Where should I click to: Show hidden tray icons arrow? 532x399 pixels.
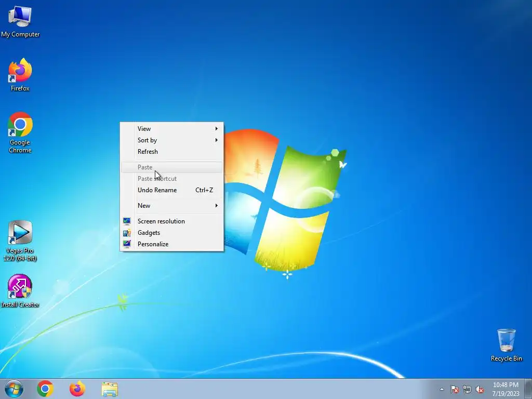coord(442,389)
